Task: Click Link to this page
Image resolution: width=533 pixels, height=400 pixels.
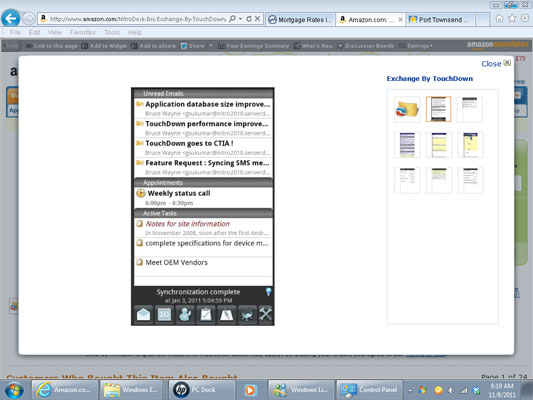Action: pyautogui.click(x=52, y=46)
